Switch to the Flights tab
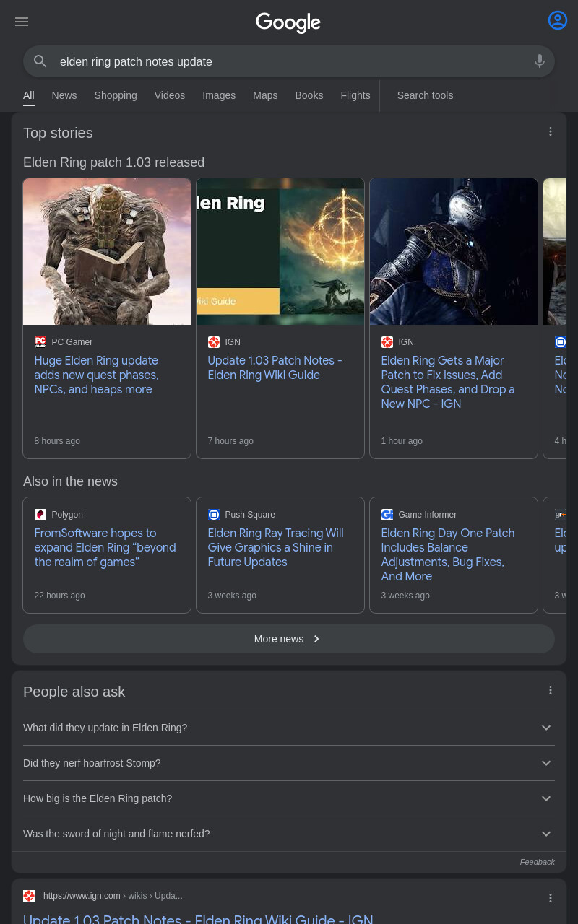The image size is (578, 924). click(355, 95)
